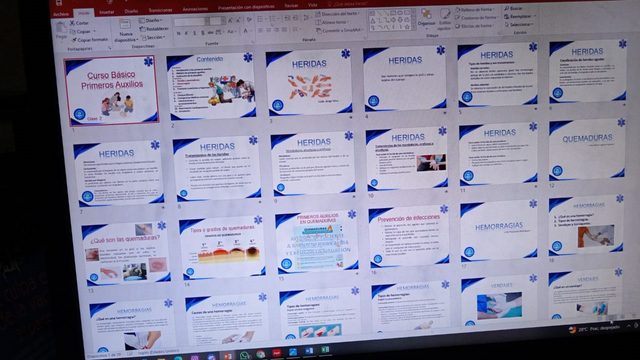Open the Archivo tab
This screenshot has width=640, height=360.
coord(61,14)
